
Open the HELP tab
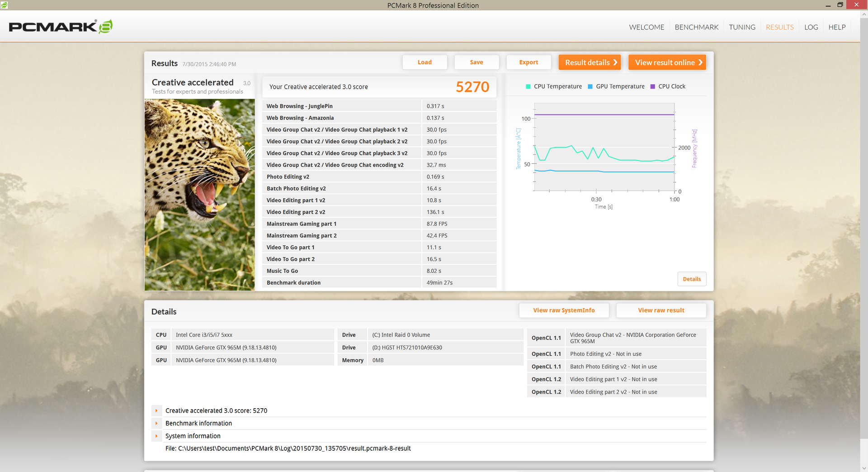point(837,27)
